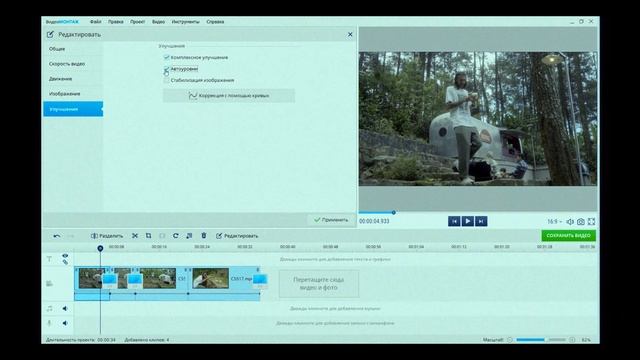The height and width of the screenshot is (360, 640).
Task: Click zoom out minus next to Масштаб
Action: [x=510, y=340]
